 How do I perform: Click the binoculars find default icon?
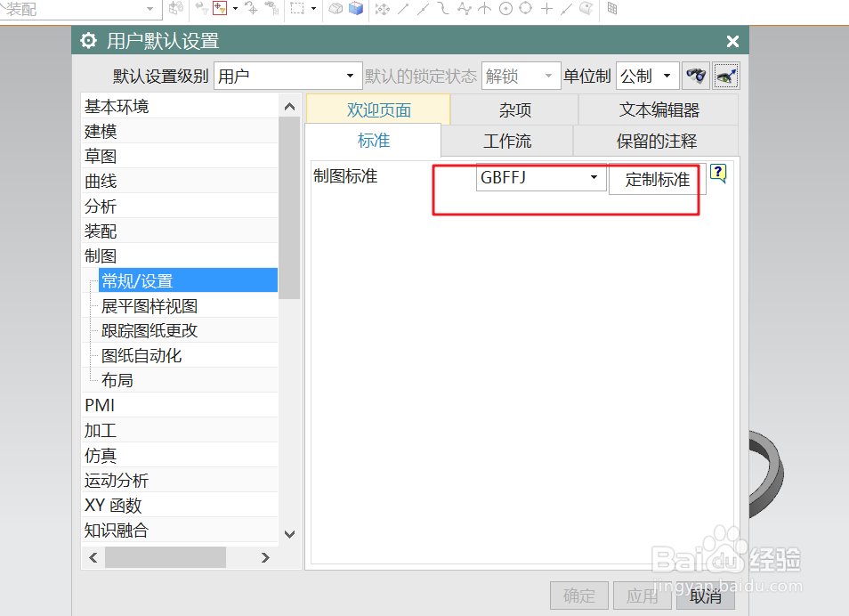(x=696, y=76)
